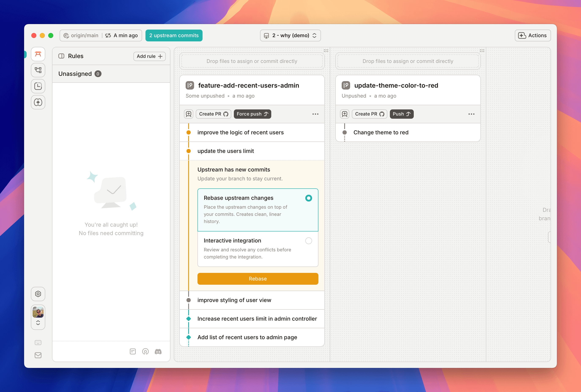Image resolution: width=581 pixels, height=392 pixels.
Task: Open the history clock sidebar icon
Action: 38,86
